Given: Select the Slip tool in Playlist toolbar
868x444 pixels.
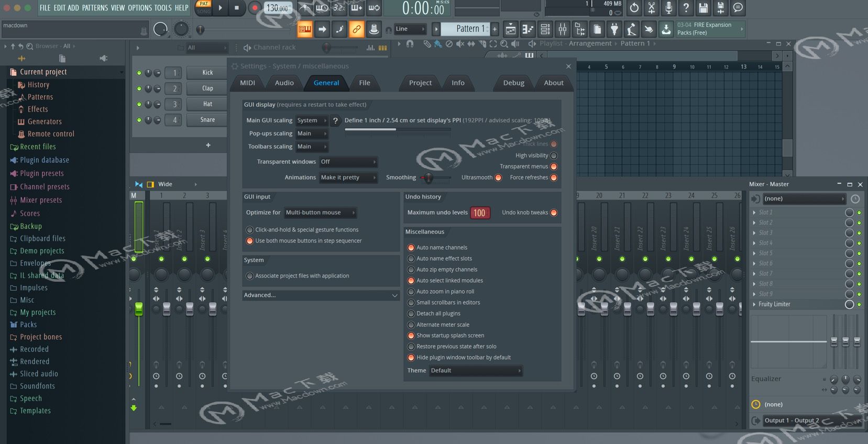Looking at the screenshot, I should point(471,44).
